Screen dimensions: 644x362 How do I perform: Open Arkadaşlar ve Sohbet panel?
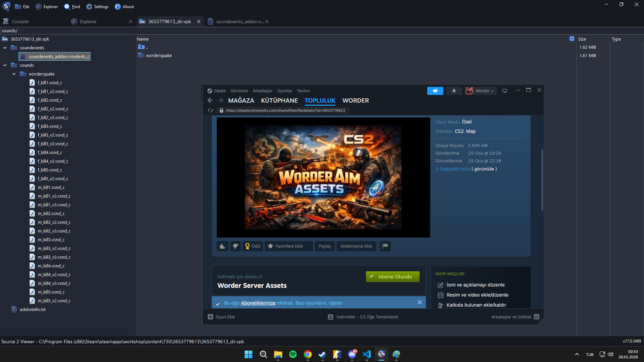coord(515,317)
